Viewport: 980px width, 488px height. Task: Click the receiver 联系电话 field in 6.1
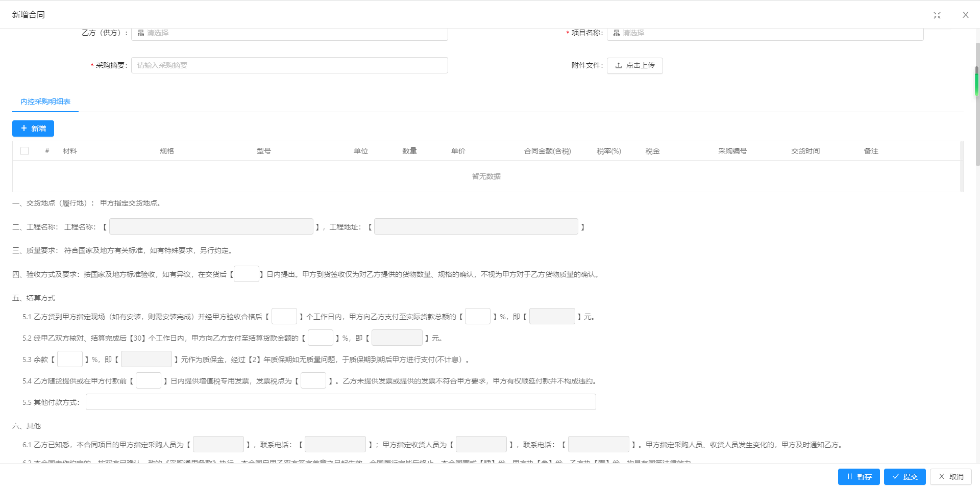tap(599, 444)
